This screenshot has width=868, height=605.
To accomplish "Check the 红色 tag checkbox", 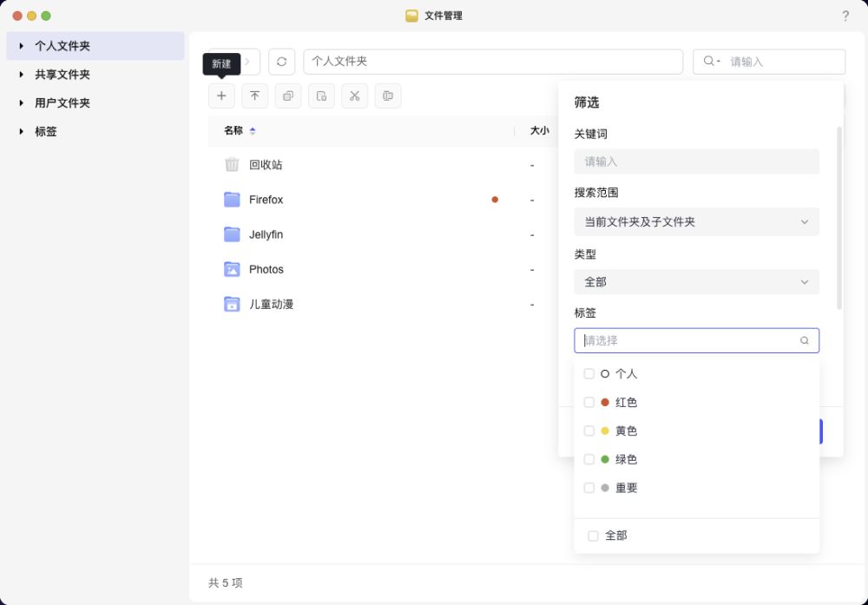I will tap(589, 403).
